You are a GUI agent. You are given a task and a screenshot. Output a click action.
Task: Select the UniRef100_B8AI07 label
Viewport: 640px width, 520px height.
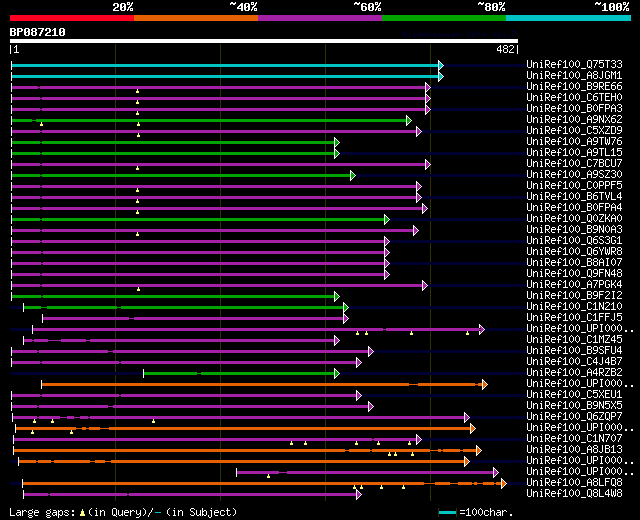click(574, 263)
